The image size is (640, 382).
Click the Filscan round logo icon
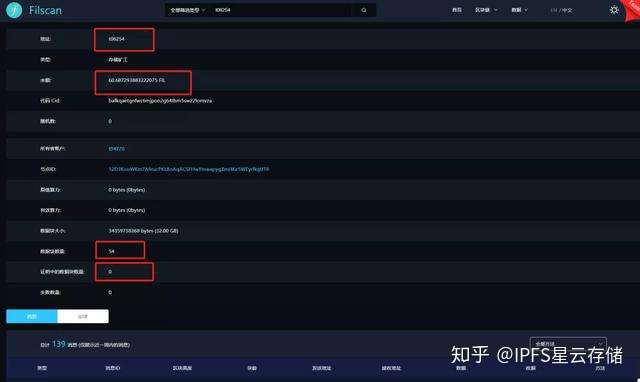coord(14,10)
